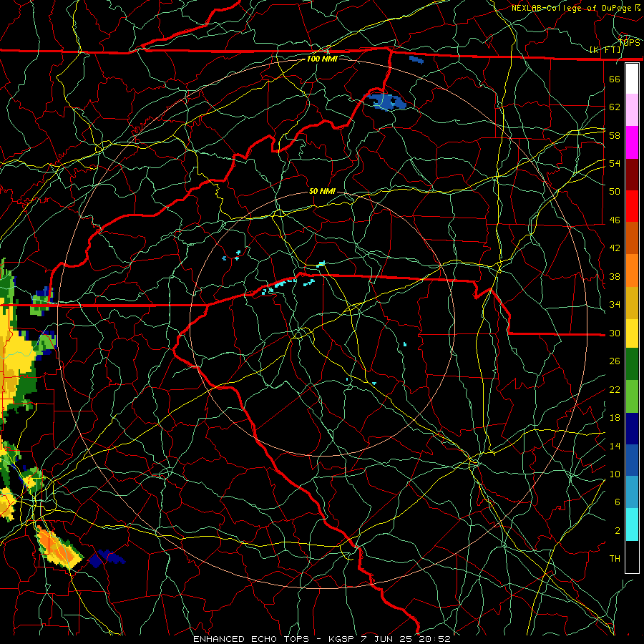Screen dimensions: 644x644
Task: Click the legend value '42'
Action: 615,248
